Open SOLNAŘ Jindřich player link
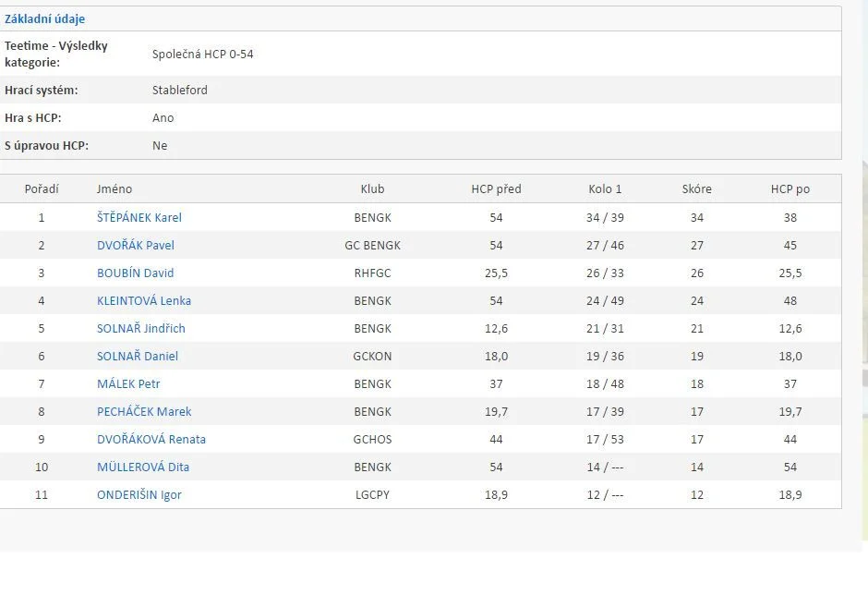Viewport: 868px width, 595px height. click(x=140, y=328)
